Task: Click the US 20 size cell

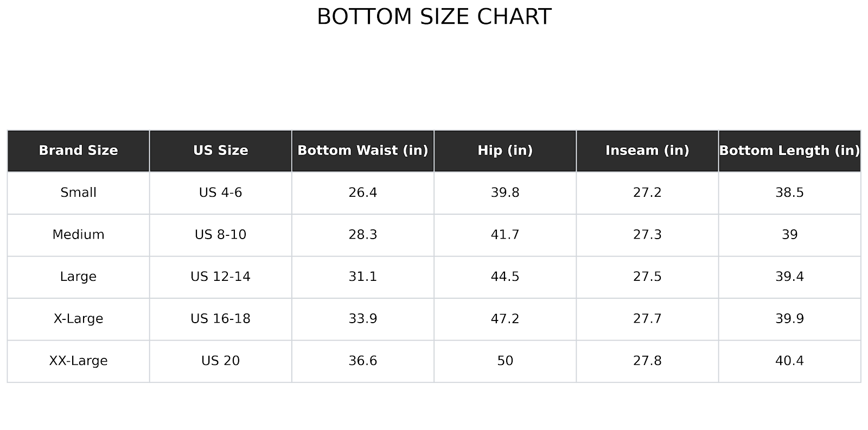Action: (x=220, y=361)
